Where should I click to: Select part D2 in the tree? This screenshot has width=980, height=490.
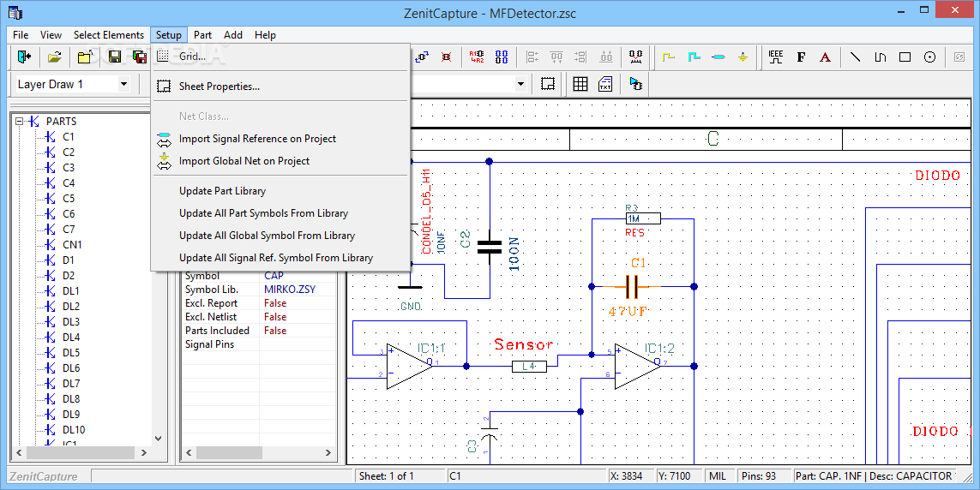68,275
